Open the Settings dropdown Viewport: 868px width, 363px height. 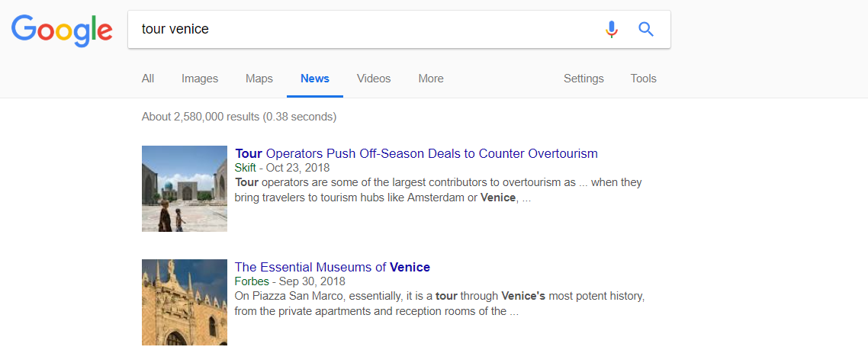pyautogui.click(x=583, y=79)
